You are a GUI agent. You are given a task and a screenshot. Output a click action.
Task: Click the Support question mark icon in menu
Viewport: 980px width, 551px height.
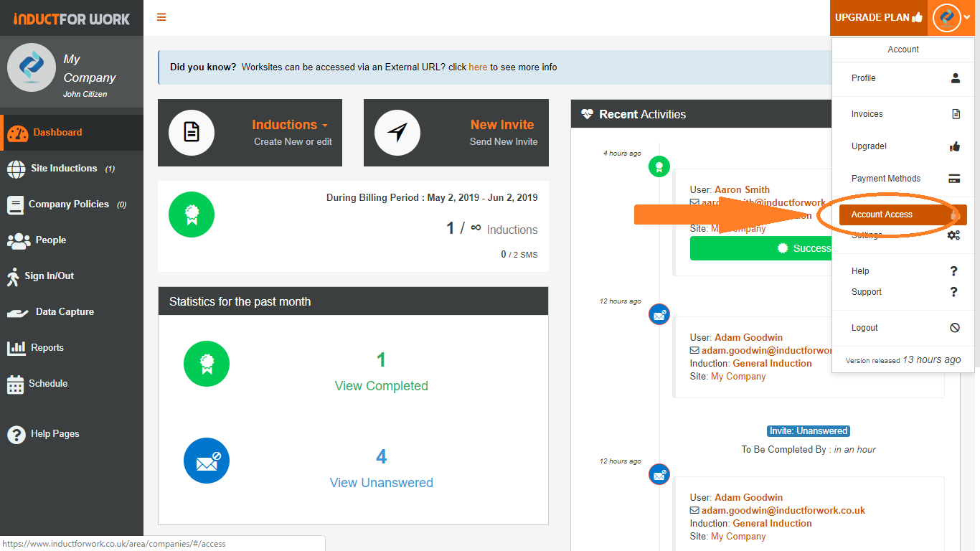click(953, 292)
